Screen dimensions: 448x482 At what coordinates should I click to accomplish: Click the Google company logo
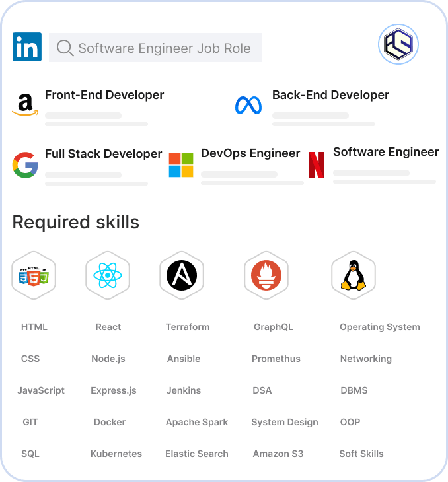click(25, 165)
